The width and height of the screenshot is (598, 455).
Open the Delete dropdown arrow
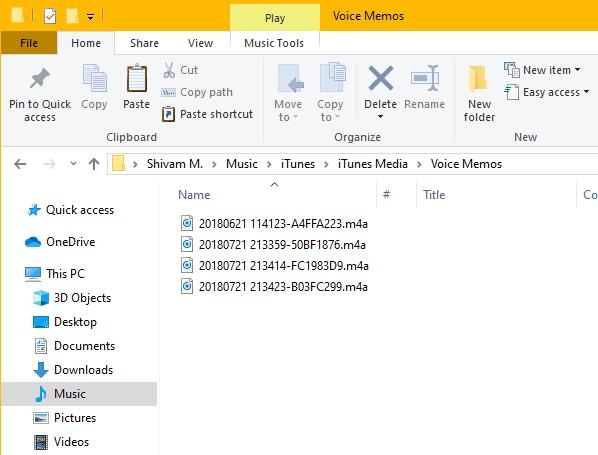[x=380, y=117]
